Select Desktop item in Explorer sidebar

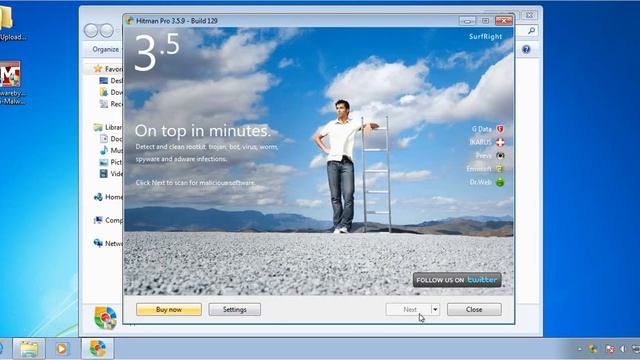pos(112,80)
